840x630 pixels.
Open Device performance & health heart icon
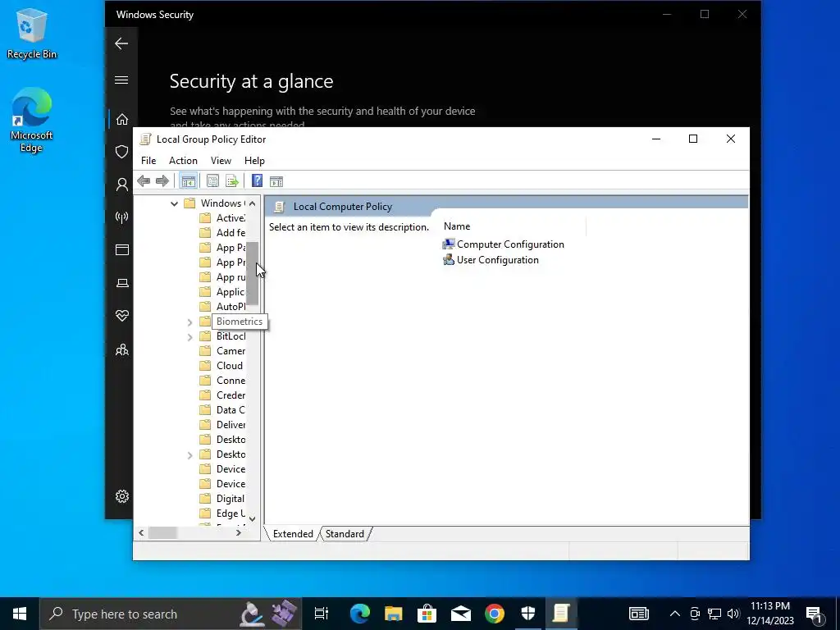coord(122,316)
